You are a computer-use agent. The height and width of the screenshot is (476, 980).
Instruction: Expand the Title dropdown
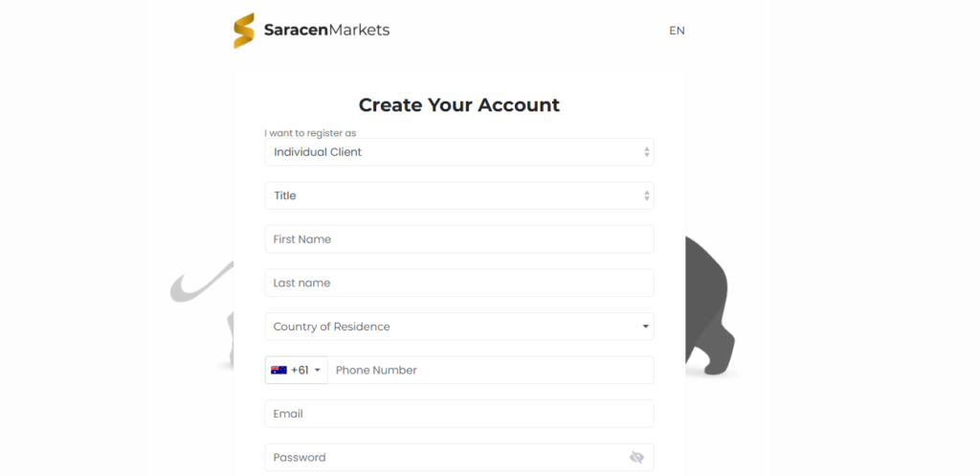pyautogui.click(x=459, y=195)
